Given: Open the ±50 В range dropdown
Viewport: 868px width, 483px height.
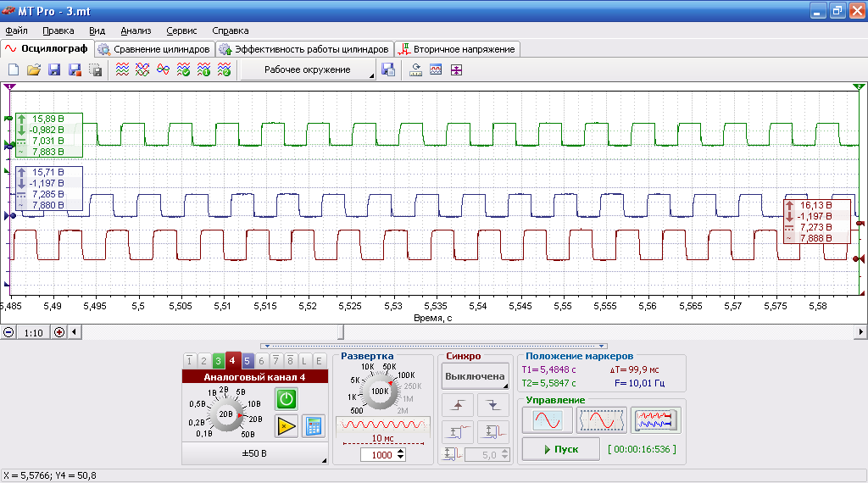Looking at the screenshot, I should (x=254, y=453).
